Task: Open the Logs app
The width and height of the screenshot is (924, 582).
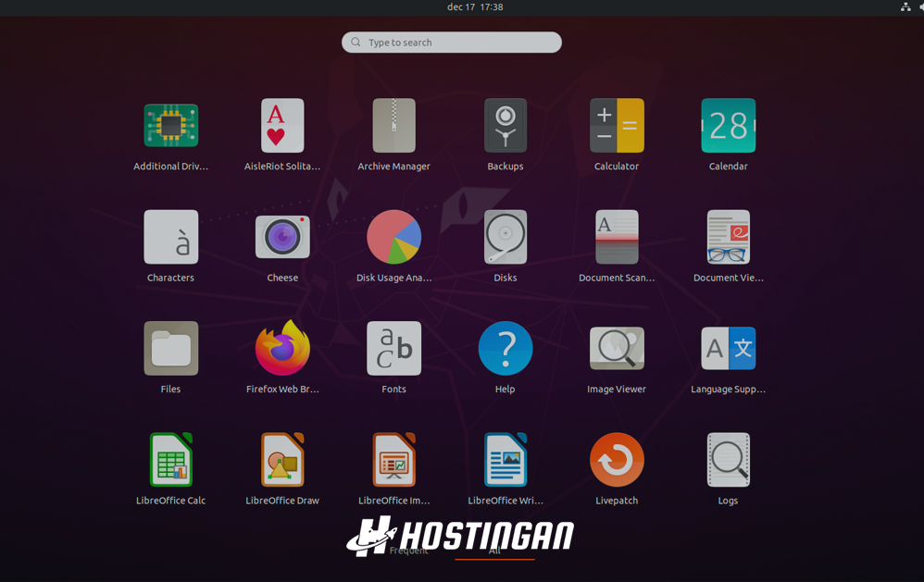Action: click(x=729, y=460)
